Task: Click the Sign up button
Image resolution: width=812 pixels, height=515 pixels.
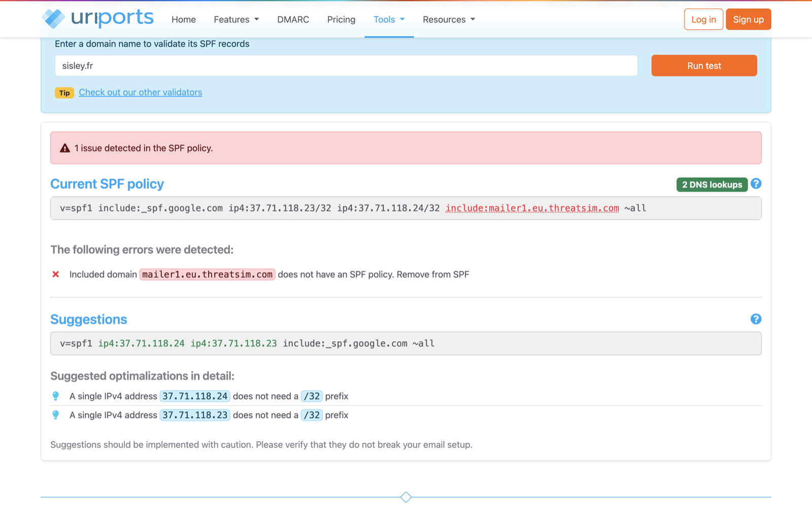Action: (x=749, y=19)
